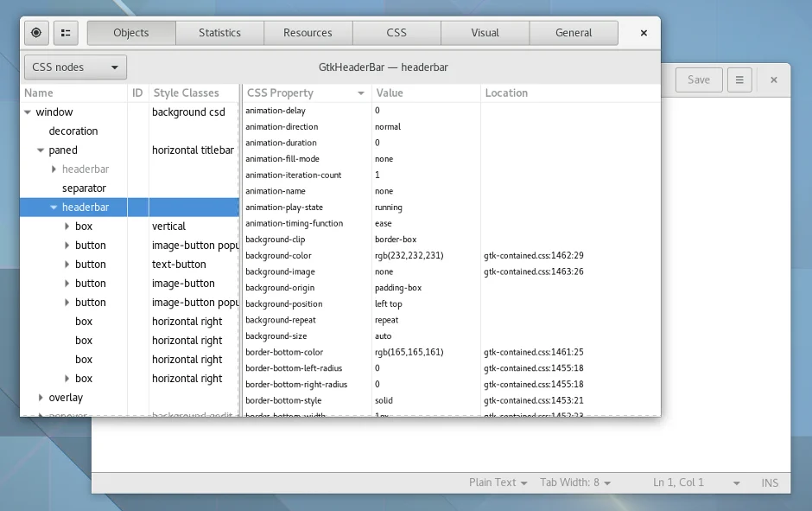Expand the vertical box node arrow
The width and height of the screenshot is (812, 511).
67,227
